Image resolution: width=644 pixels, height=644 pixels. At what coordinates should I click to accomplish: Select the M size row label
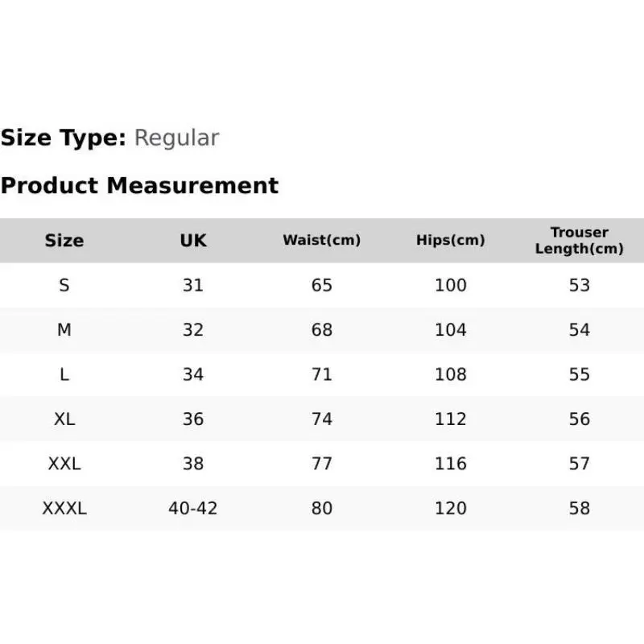(x=64, y=330)
